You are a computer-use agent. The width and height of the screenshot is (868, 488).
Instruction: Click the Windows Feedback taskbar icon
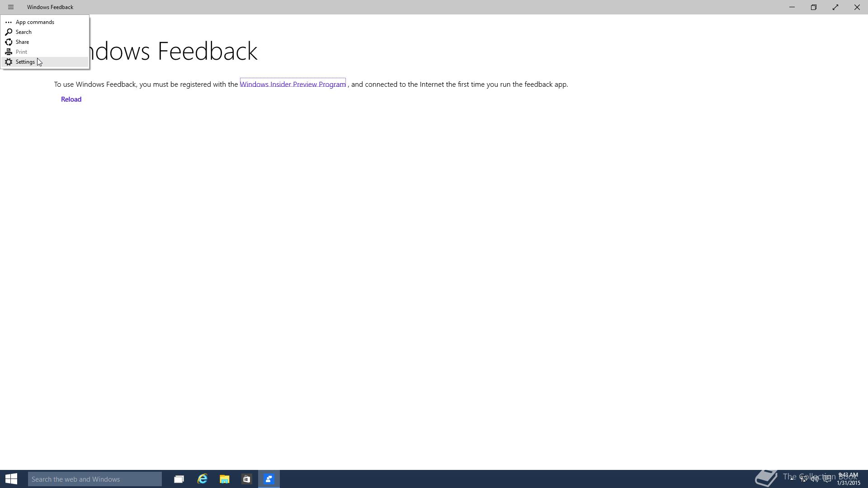(269, 479)
